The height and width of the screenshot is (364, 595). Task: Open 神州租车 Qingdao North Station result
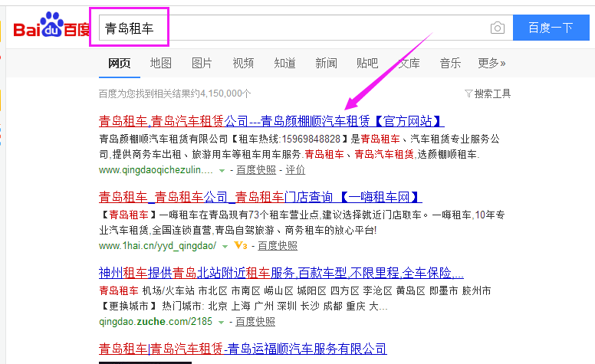pyautogui.click(x=281, y=273)
